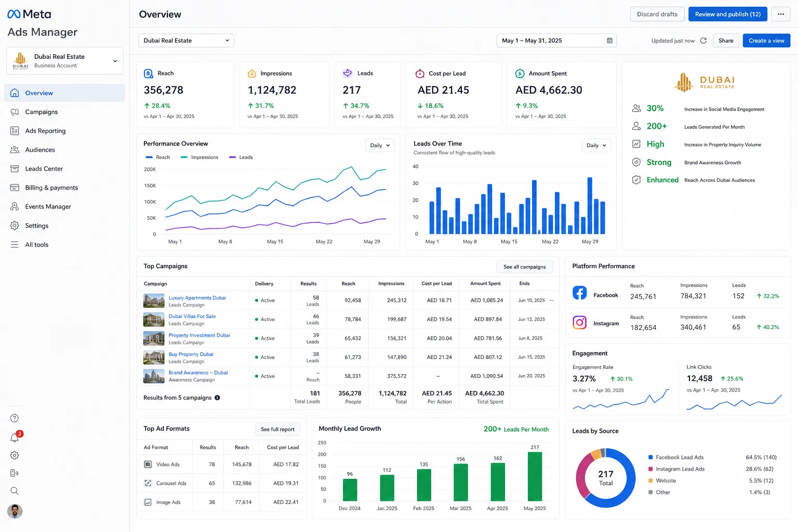798x532 pixels.
Task: Open Buy Property Dubai campaign link
Action: [x=191, y=354]
